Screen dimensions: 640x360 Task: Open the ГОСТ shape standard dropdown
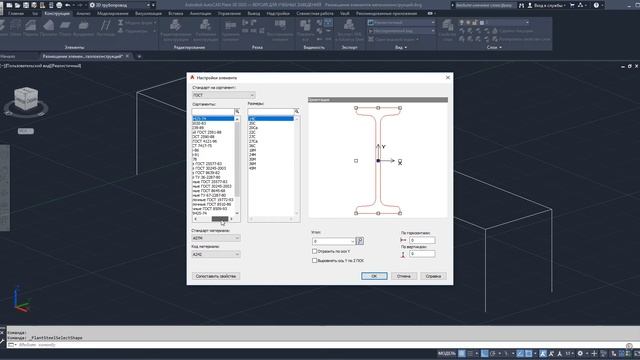click(x=223, y=95)
